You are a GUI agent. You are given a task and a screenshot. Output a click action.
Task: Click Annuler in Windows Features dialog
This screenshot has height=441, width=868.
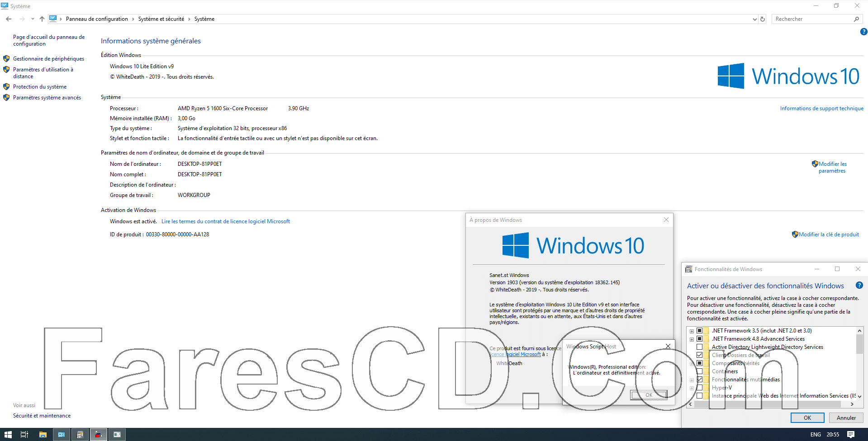coord(846,418)
